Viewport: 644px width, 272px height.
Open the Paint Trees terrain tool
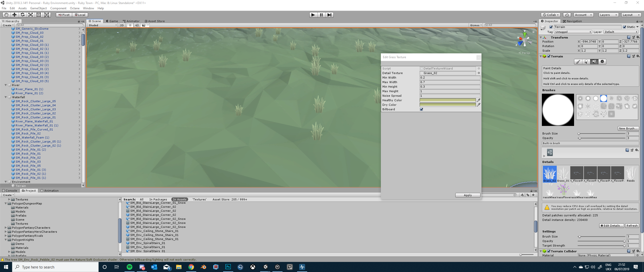(586, 62)
